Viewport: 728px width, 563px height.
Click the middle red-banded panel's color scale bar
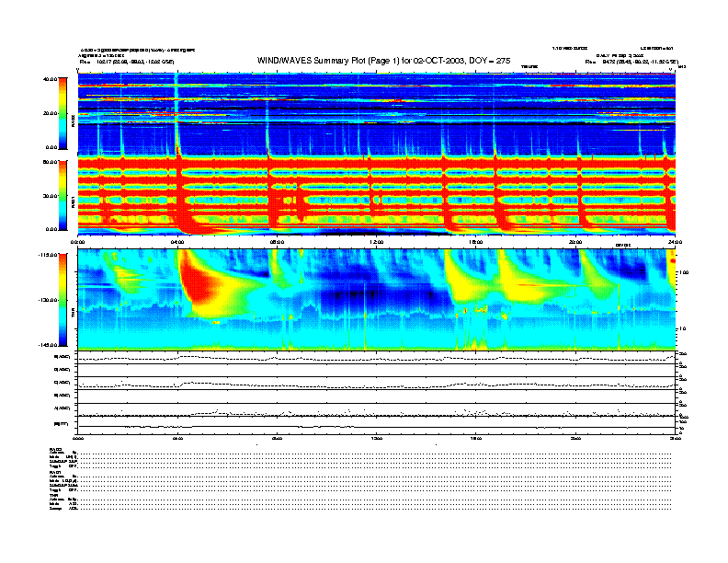[x=63, y=195]
